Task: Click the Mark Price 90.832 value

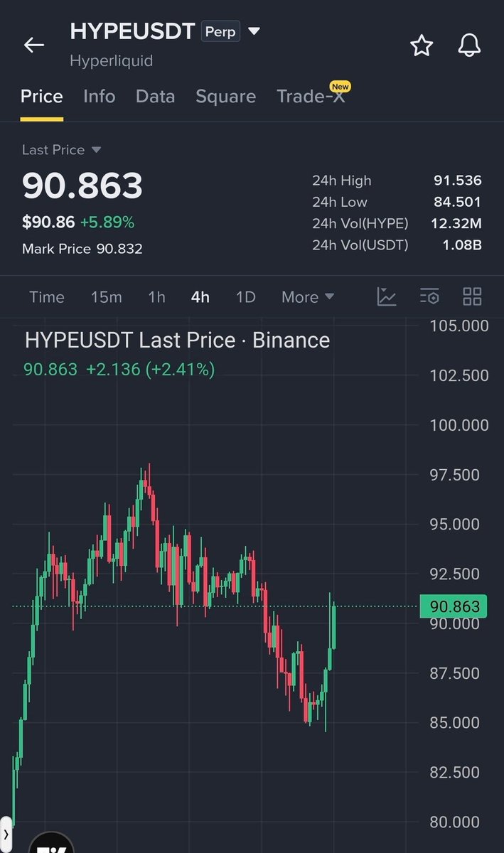Action: click(x=119, y=249)
